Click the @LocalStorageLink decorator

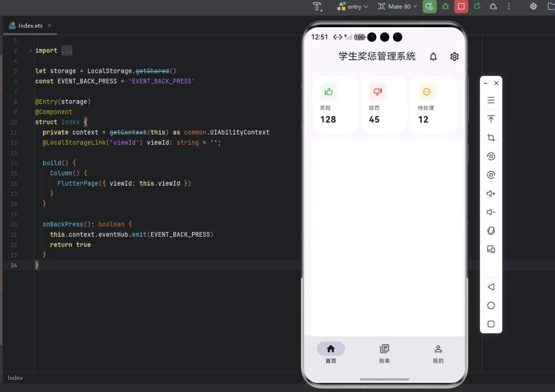tap(74, 143)
